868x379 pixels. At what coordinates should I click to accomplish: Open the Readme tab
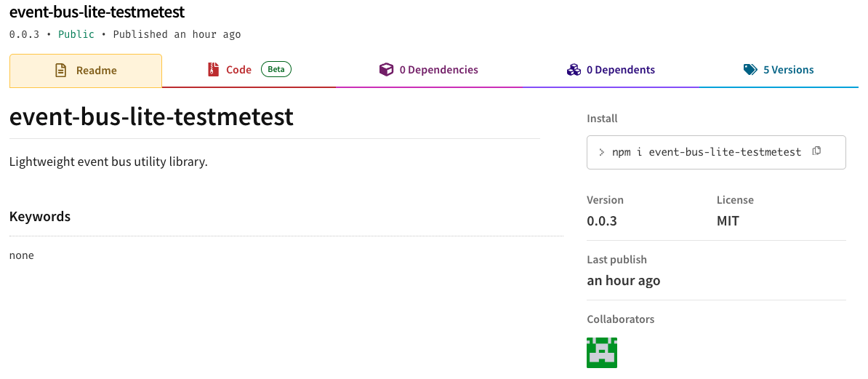click(x=86, y=71)
